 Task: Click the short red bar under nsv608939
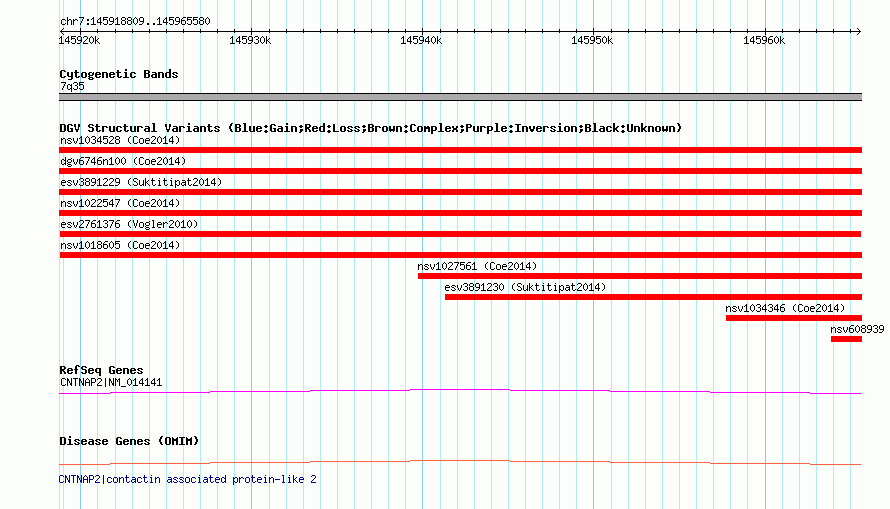[846, 339]
